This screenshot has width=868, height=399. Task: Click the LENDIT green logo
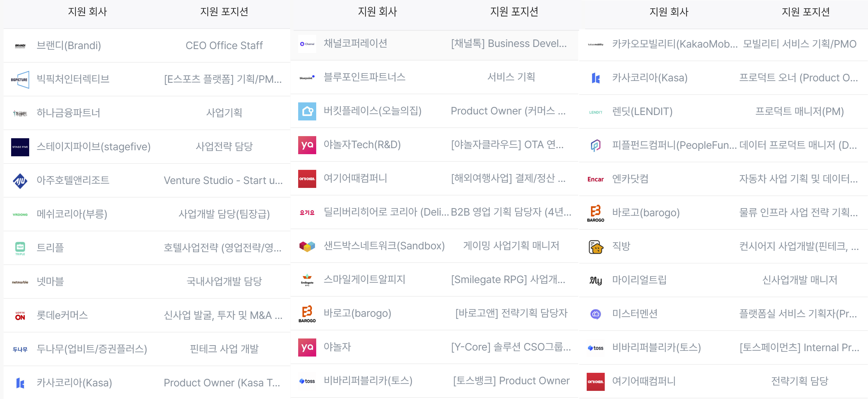pos(595,112)
